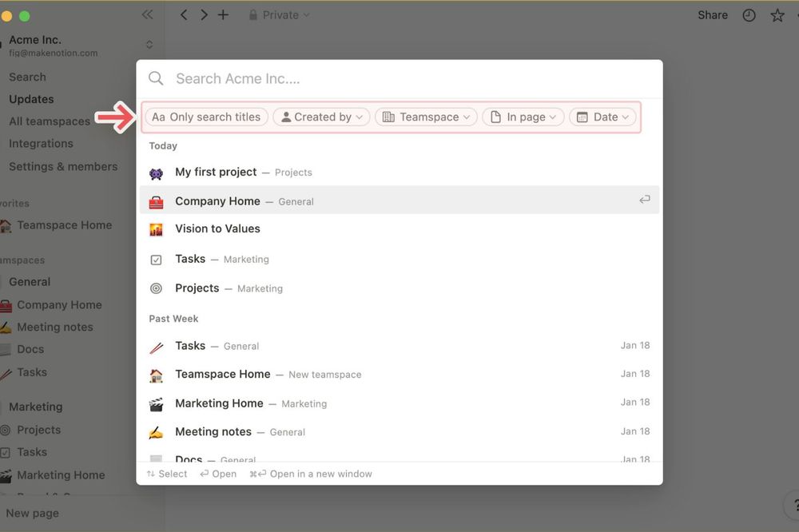Viewport: 799px width, 532px height.
Task: Favorite this page with the star icon
Action: 777,14
